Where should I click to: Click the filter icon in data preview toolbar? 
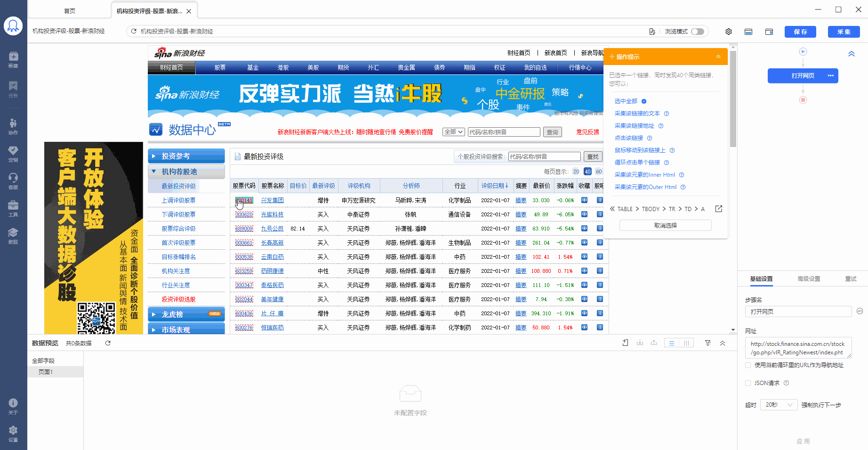coord(707,343)
